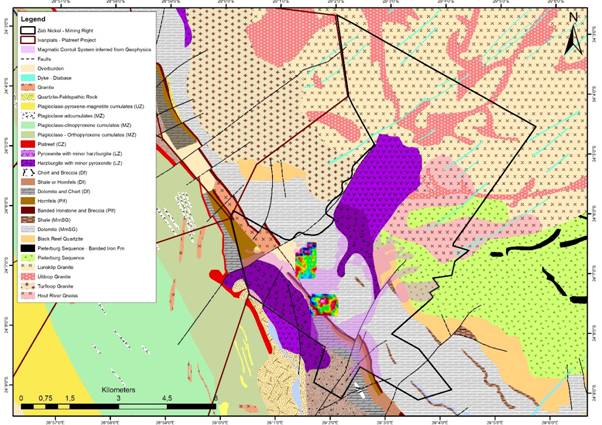Viewport: 602px width, 425px height.
Task: Click the Plagioclase-Orthopyroxene cumulates olive swatch
Action: (28, 135)
